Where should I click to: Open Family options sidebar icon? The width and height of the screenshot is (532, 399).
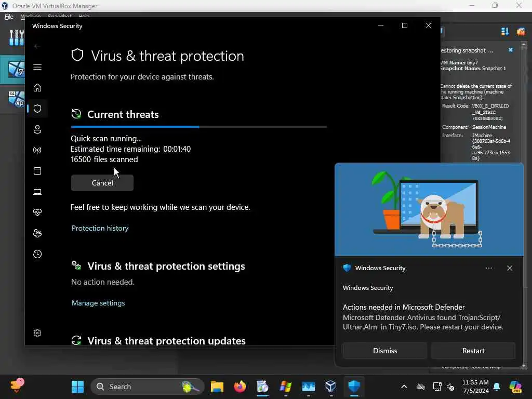(37, 233)
